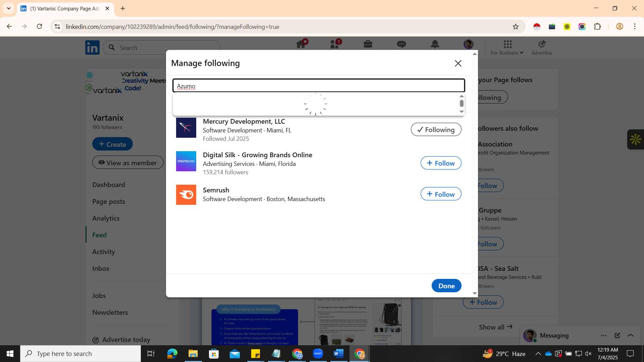Open Page posts in sidebar
The image size is (644, 362).
pos(109,201)
